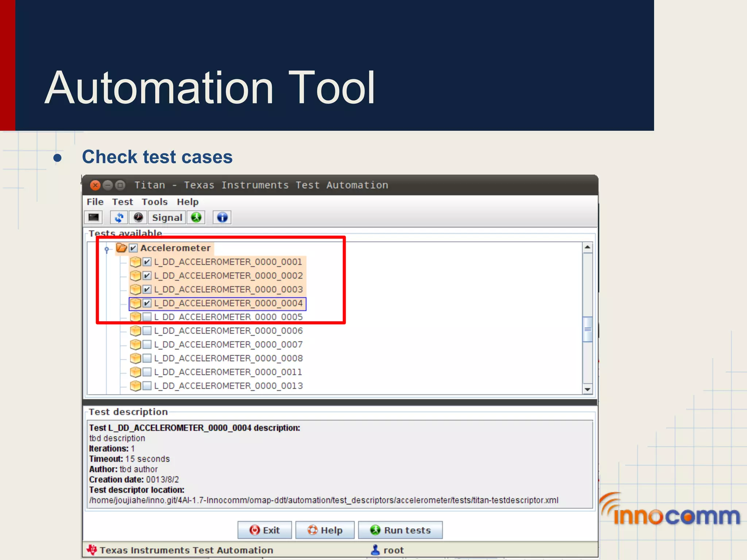Open the Test menu
The width and height of the screenshot is (747, 560).
(x=123, y=202)
